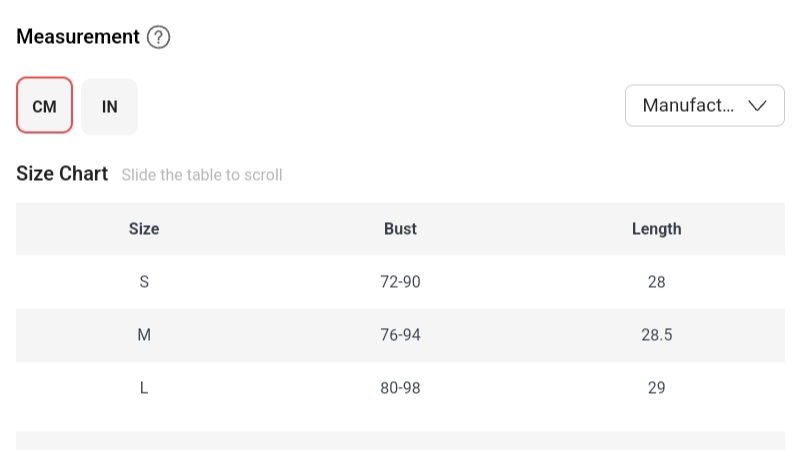Open the Manufact... dropdown
The image size is (800, 450).
pyautogui.click(x=704, y=106)
